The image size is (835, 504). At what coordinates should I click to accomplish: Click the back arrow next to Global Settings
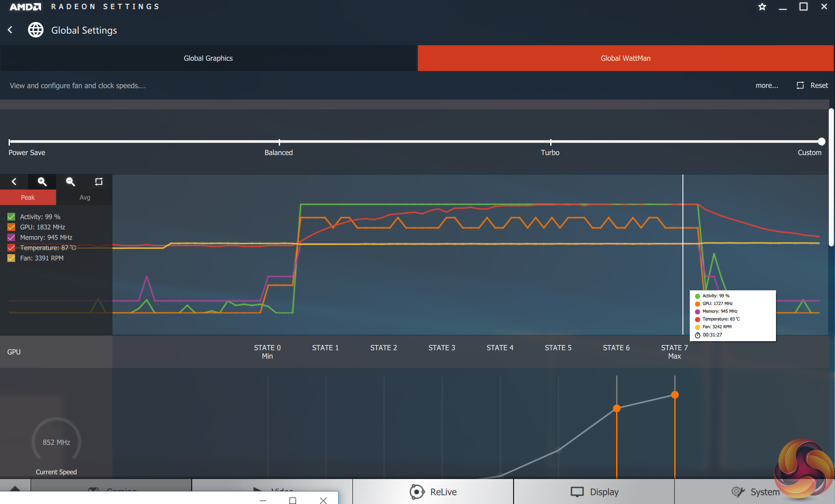pyautogui.click(x=10, y=30)
